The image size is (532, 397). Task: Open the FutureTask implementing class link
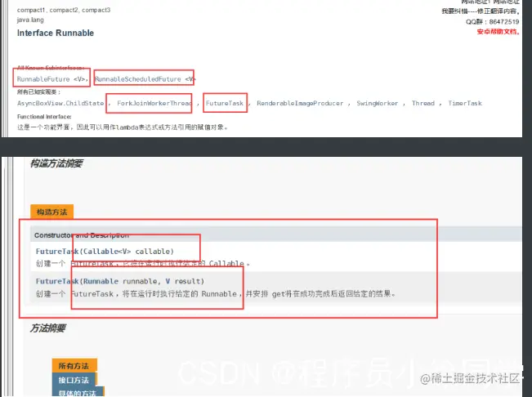[225, 103]
